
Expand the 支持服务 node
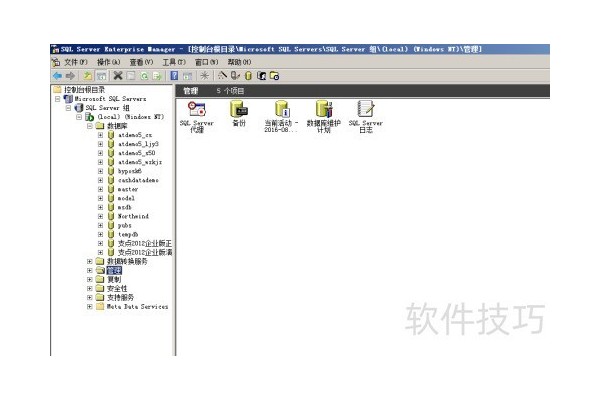point(90,297)
